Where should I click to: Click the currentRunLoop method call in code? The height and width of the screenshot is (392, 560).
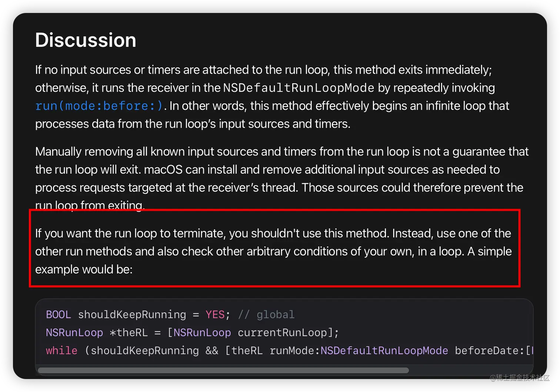tap(283, 332)
